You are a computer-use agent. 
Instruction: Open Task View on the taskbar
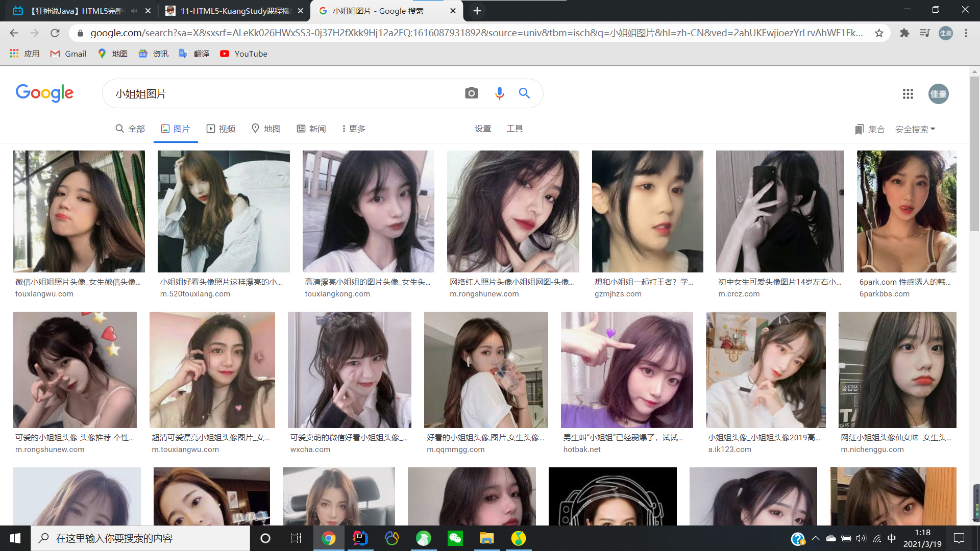click(x=296, y=538)
